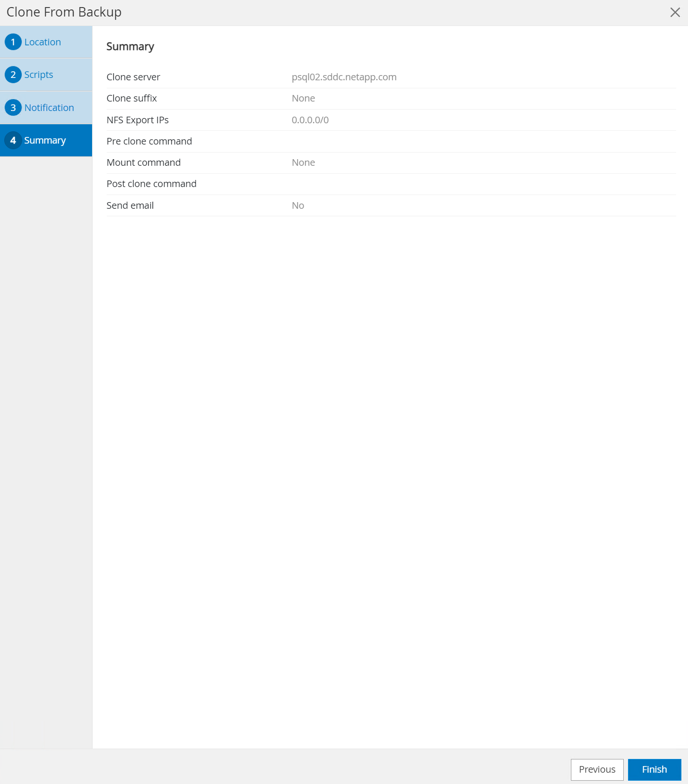Click the step 3 number circle
The height and width of the screenshot is (784, 688).
13,108
